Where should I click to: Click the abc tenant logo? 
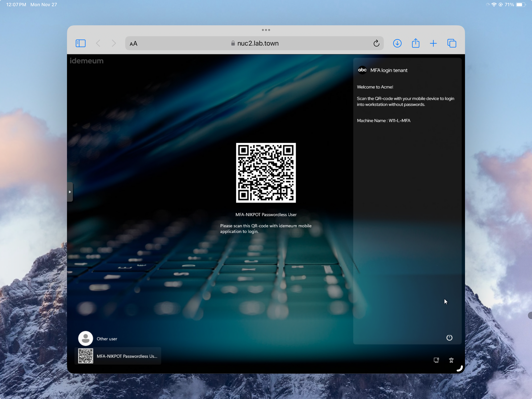coord(362,70)
